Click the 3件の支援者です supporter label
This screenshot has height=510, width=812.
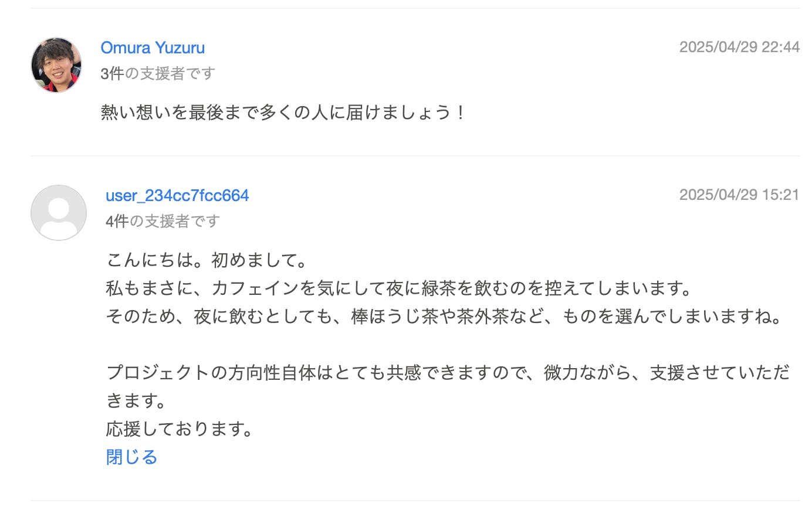(158, 73)
